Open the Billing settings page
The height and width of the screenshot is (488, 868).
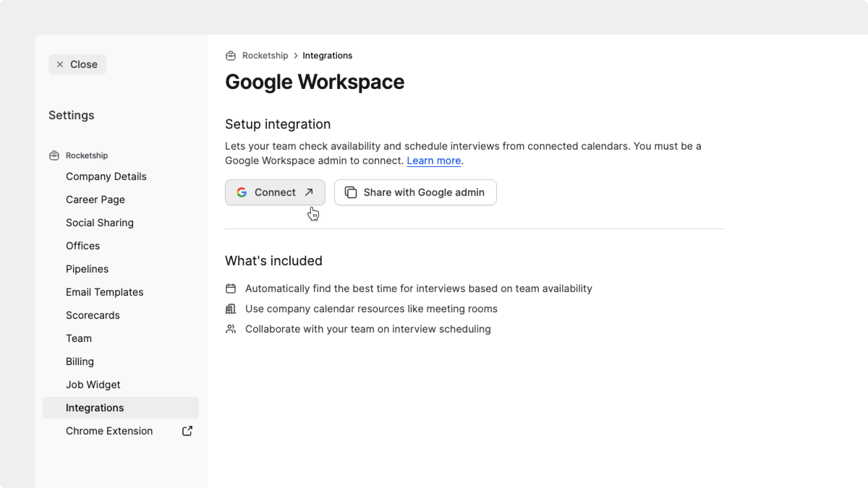click(x=80, y=361)
